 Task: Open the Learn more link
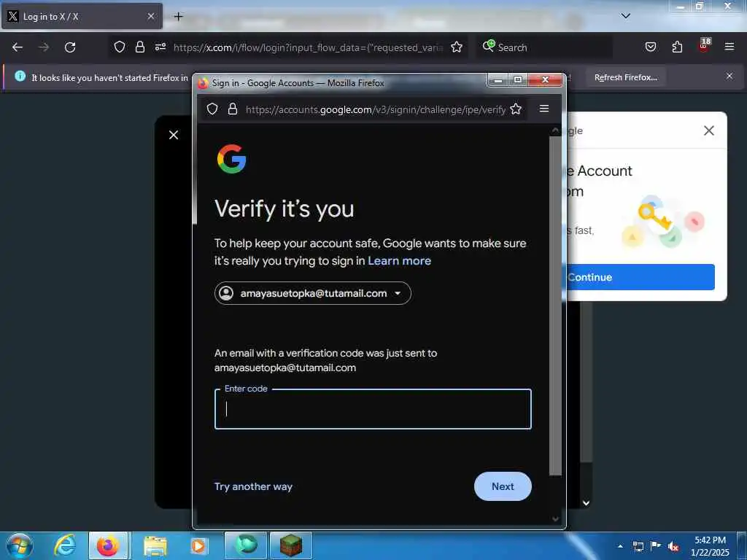click(399, 261)
